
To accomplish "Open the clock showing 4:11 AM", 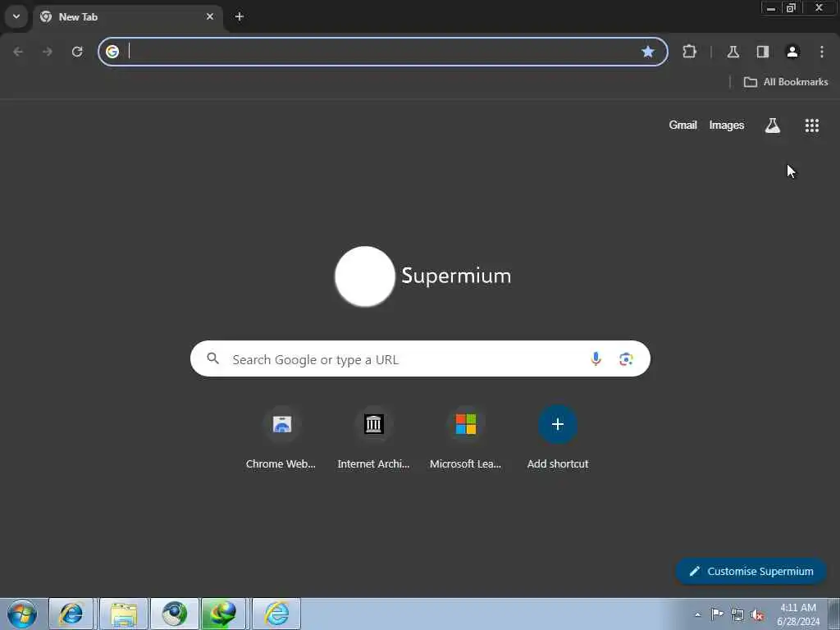I will click(x=798, y=614).
